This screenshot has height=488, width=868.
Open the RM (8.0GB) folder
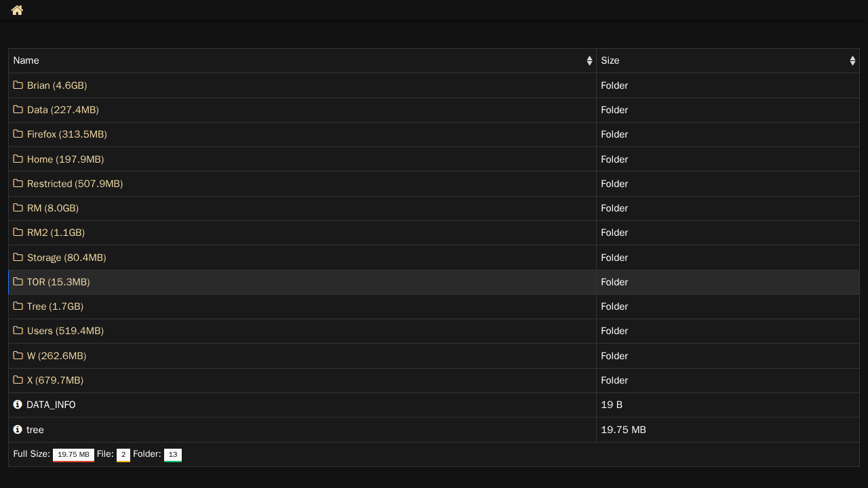click(x=53, y=208)
